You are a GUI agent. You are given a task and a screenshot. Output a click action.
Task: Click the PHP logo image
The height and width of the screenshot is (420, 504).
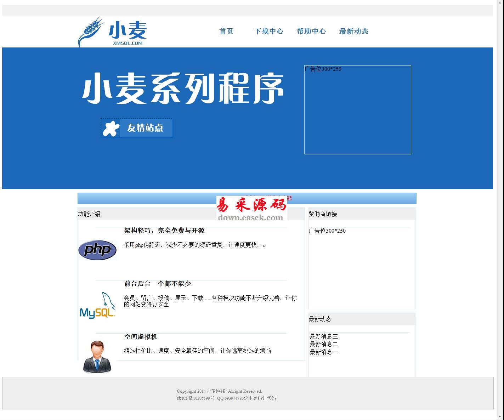(97, 250)
